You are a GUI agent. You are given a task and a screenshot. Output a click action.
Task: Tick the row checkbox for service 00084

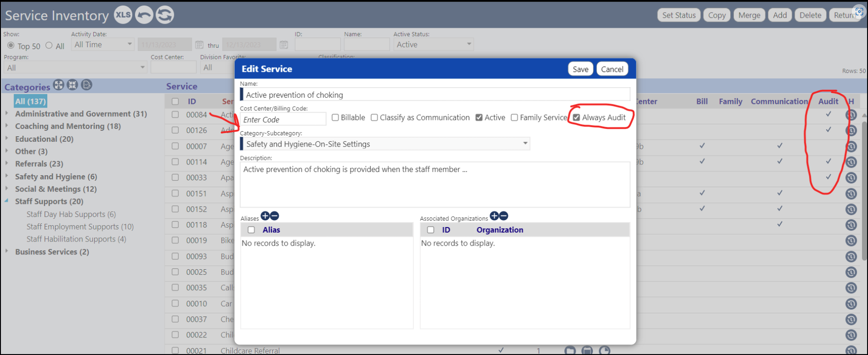tap(175, 114)
